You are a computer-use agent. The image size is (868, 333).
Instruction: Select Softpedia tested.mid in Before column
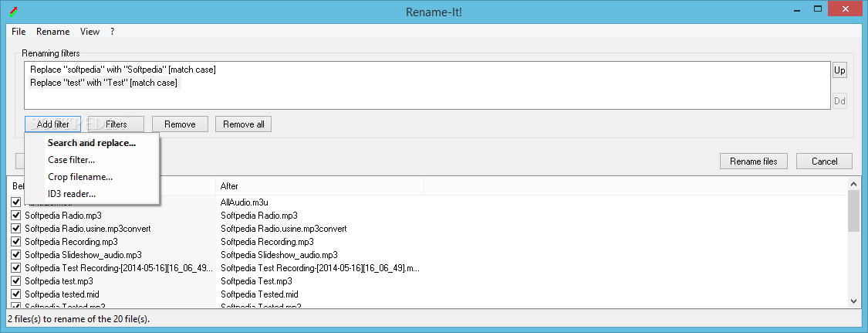click(x=62, y=294)
